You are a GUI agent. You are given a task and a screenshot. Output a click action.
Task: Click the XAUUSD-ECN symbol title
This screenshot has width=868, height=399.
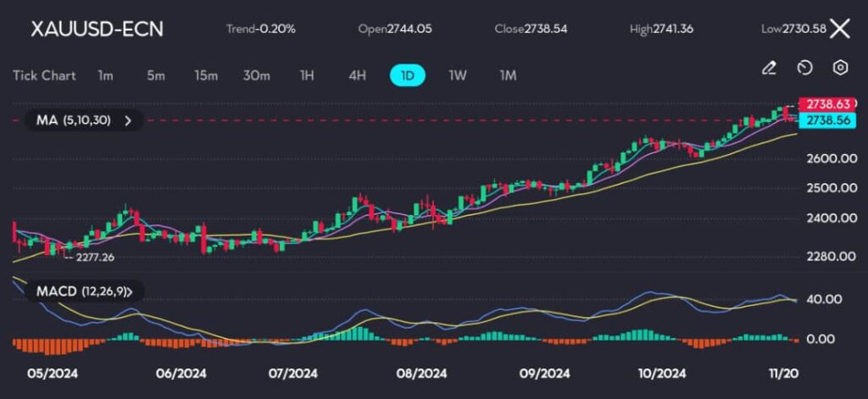[x=97, y=29]
